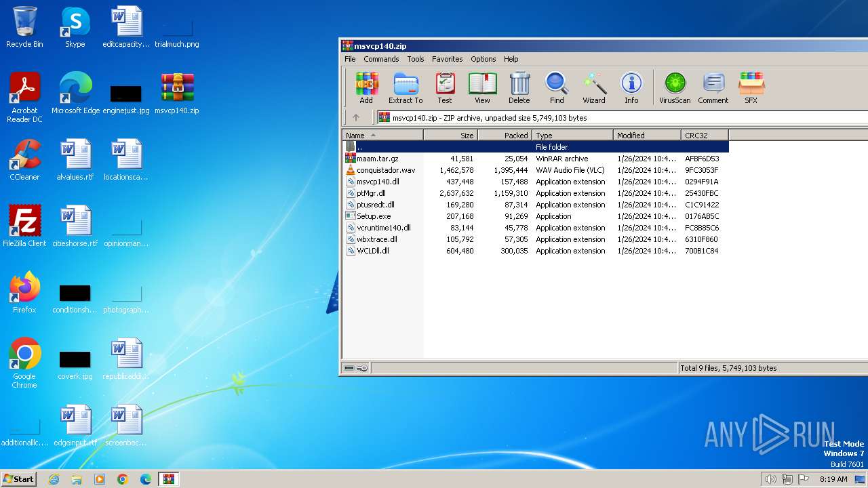The height and width of the screenshot is (488, 868).
Task: Select wbxtrace.dll in the file list
Action: [x=536, y=239]
